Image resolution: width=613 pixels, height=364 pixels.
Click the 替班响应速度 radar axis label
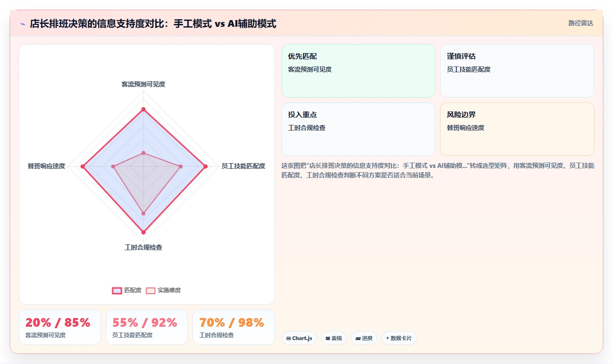click(46, 166)
